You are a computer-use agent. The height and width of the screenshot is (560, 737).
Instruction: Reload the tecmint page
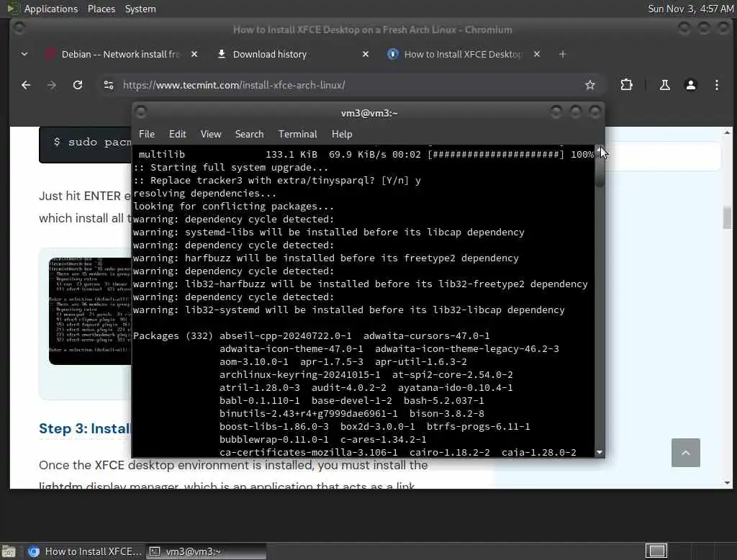[78, 85]
